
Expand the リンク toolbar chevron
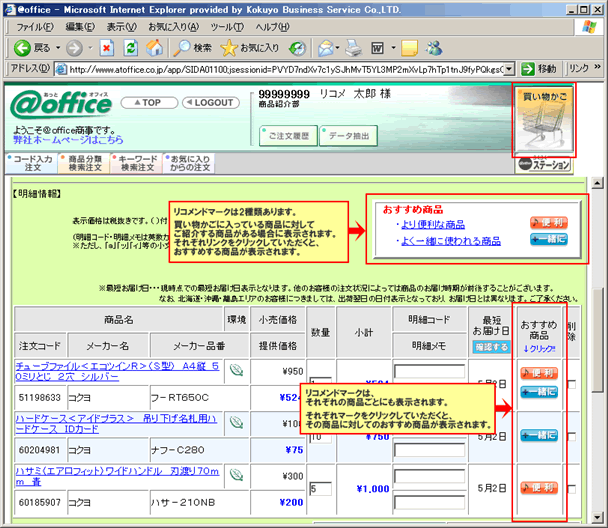(597, 67)
